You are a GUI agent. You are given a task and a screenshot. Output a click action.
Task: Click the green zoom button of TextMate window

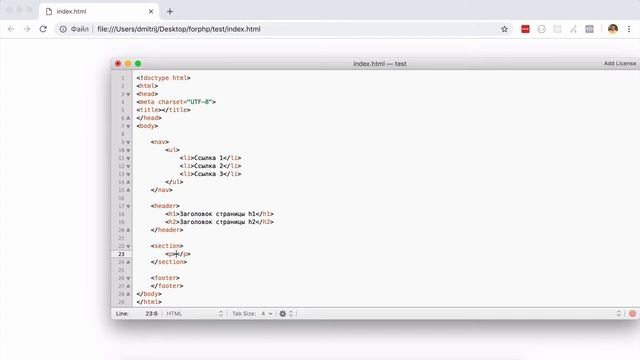point(138,64)
